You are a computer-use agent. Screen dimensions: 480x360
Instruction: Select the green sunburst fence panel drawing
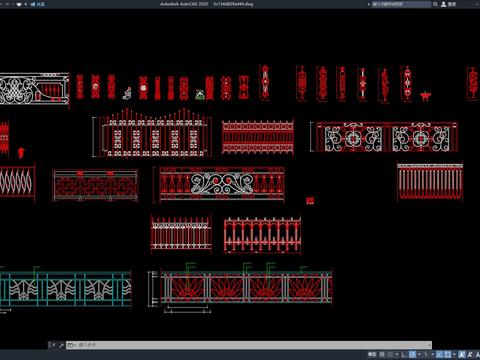point(246,288)
